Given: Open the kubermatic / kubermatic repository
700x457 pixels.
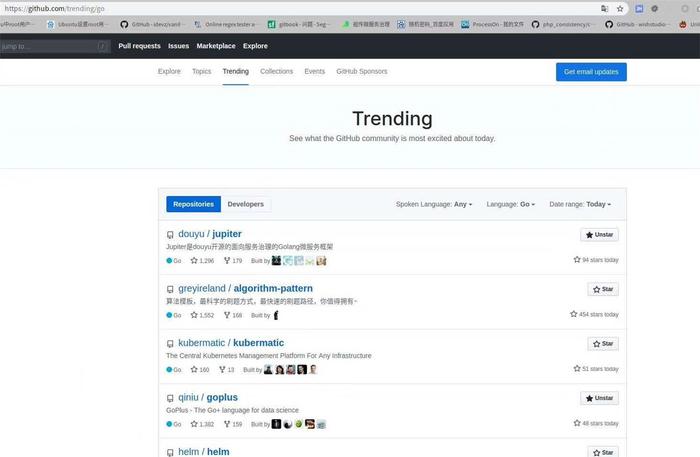Looking at the screenshot, I should [231, 343].
